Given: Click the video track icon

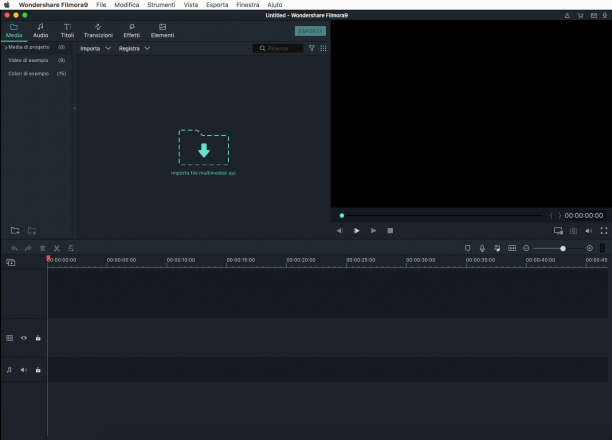Looking at the screenshot, I should (10, 338).
